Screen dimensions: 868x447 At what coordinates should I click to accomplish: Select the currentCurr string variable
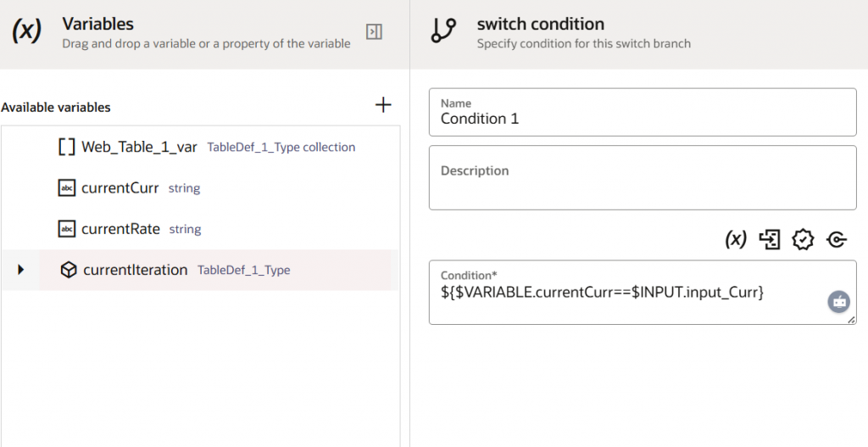(x=120, y=188)
